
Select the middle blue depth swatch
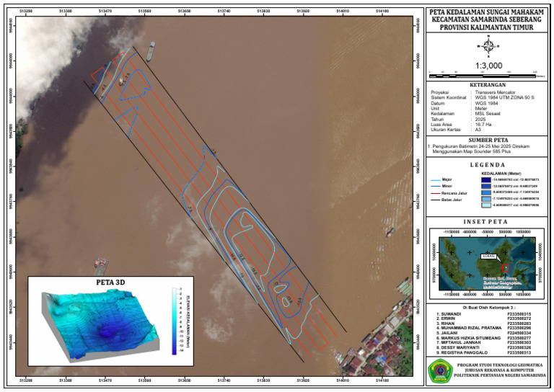(x=485, y=192)
